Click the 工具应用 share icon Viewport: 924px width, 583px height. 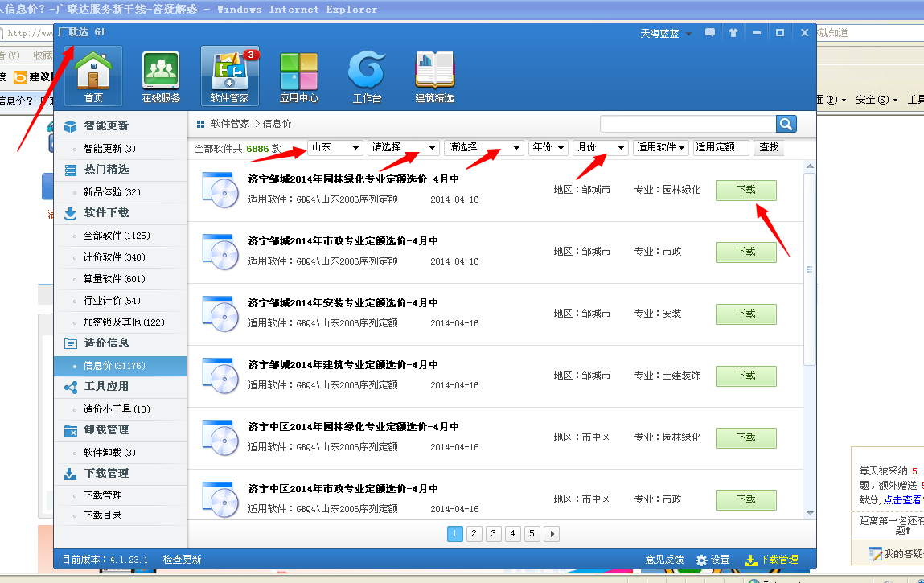tap(71, 387)
